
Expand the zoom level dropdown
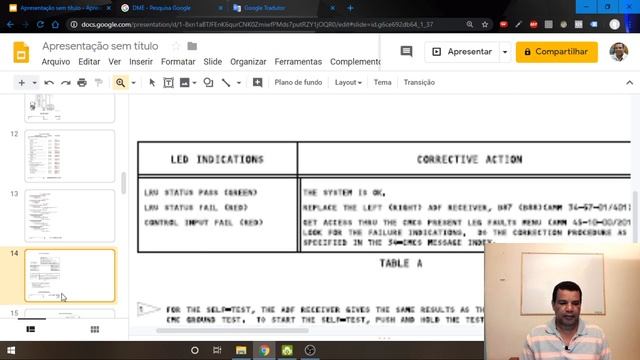133,83
